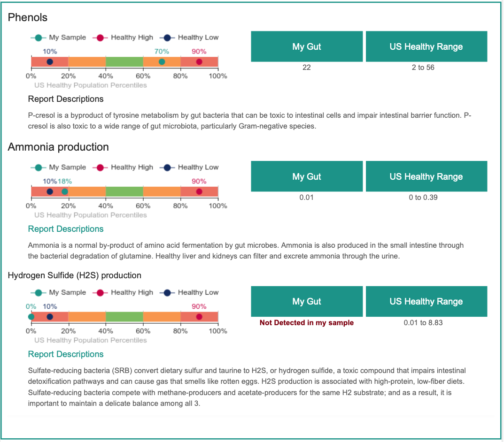Click the My Gut button in H2S section

coord(307,301)
